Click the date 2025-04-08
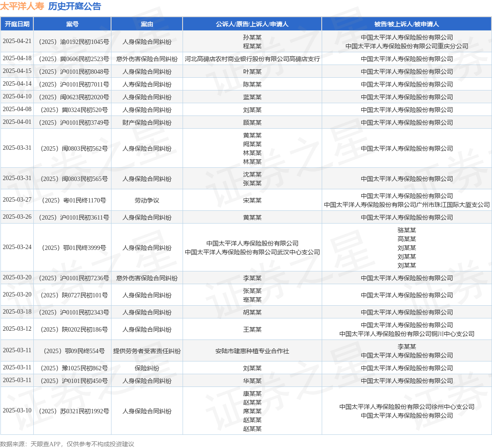Screen dimensions: 492x448 17,109
